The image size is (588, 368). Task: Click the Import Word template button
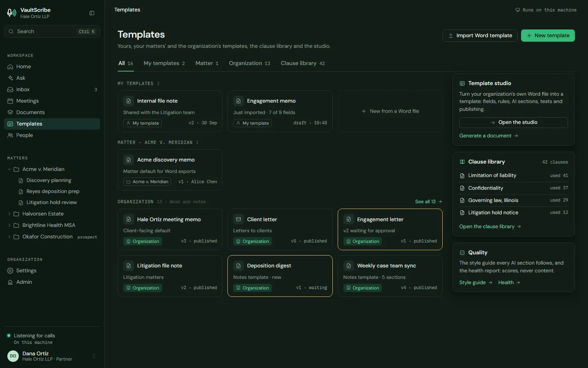click(480, 36)
